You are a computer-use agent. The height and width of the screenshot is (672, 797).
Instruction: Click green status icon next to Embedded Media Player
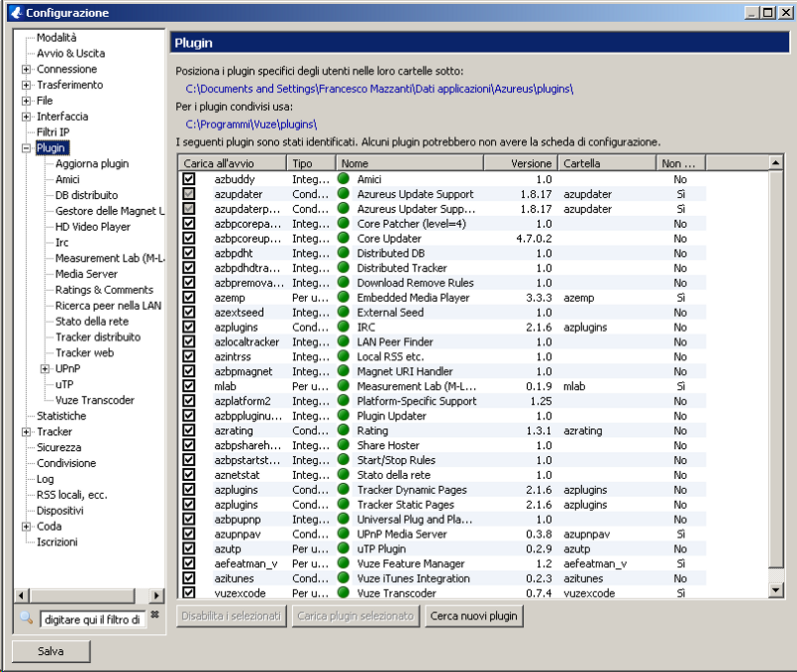pyautogui.click(x=344, y=297)
